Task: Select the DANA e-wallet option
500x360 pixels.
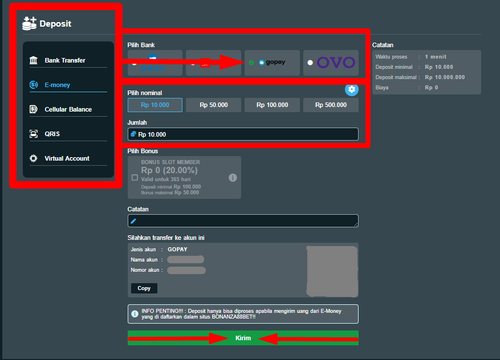Action: [155, 63]
